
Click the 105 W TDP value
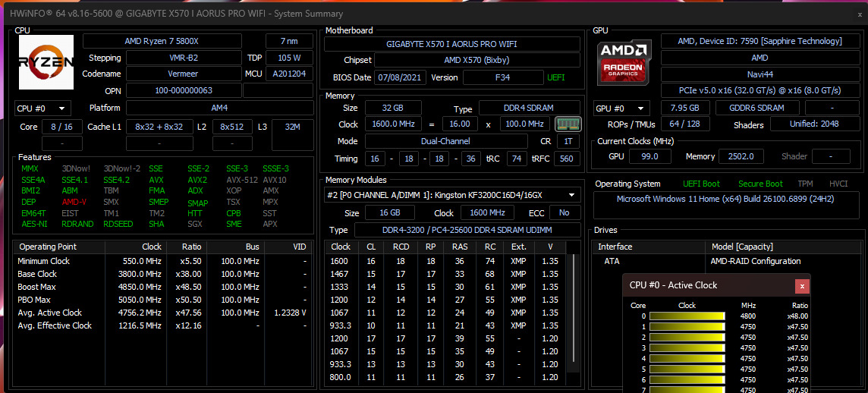coord(290,58)
